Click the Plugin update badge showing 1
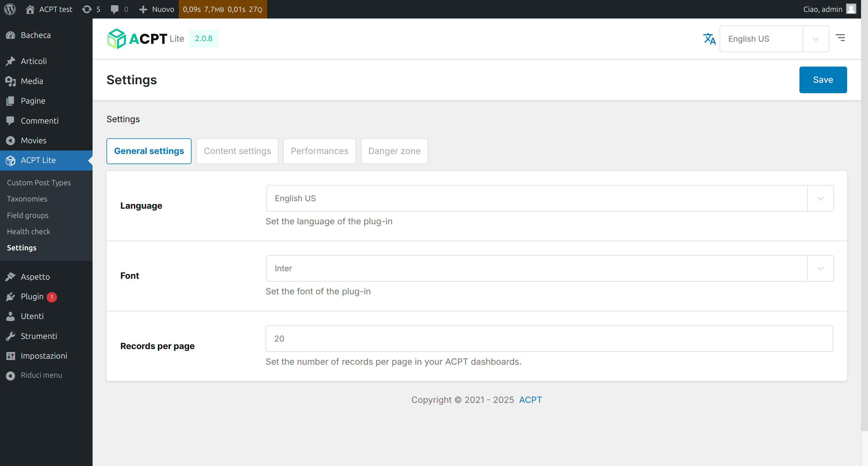This screenshot has width=868, height=466. tap(52, 297)
